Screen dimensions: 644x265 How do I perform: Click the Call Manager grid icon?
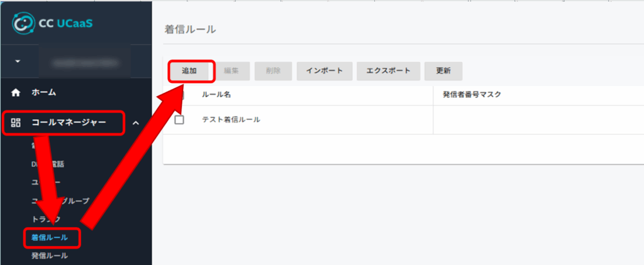(x=17, y=123)
